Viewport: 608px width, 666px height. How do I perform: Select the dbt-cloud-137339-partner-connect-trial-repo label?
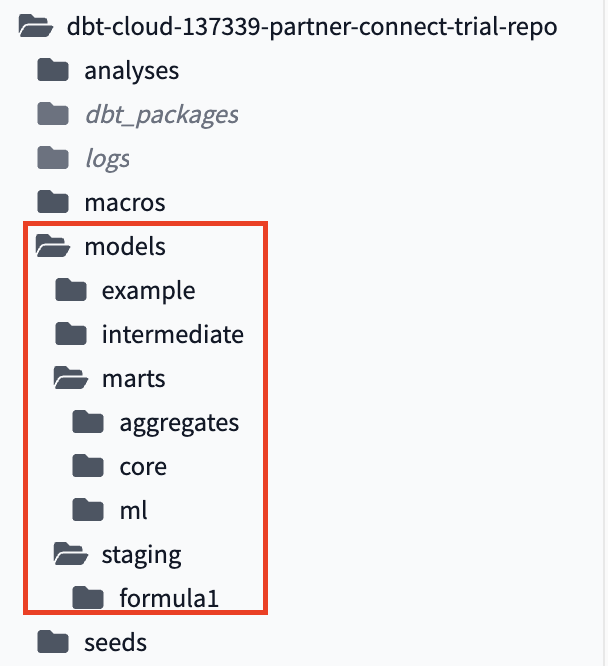(311, 27)
